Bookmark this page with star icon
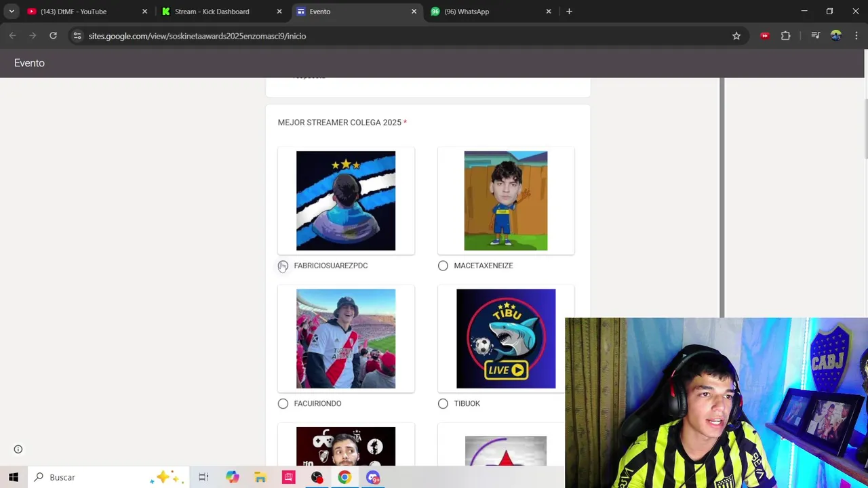This screenshot has height=488, width=868. point(736,36)
